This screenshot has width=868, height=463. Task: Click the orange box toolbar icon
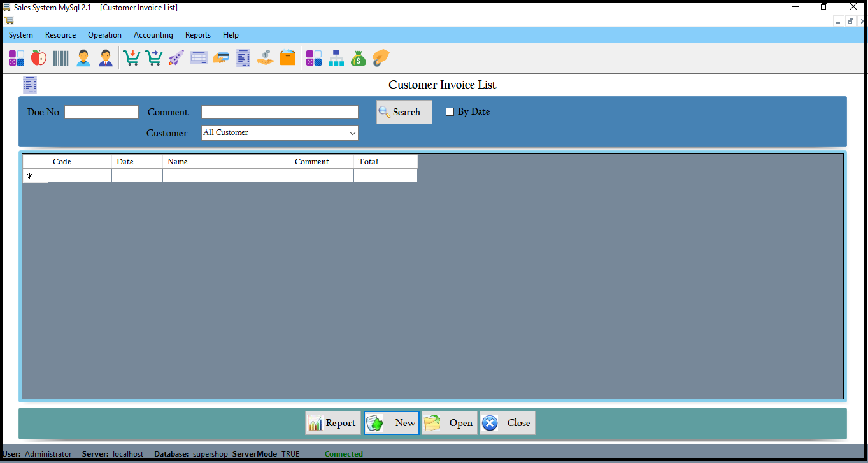288,58
